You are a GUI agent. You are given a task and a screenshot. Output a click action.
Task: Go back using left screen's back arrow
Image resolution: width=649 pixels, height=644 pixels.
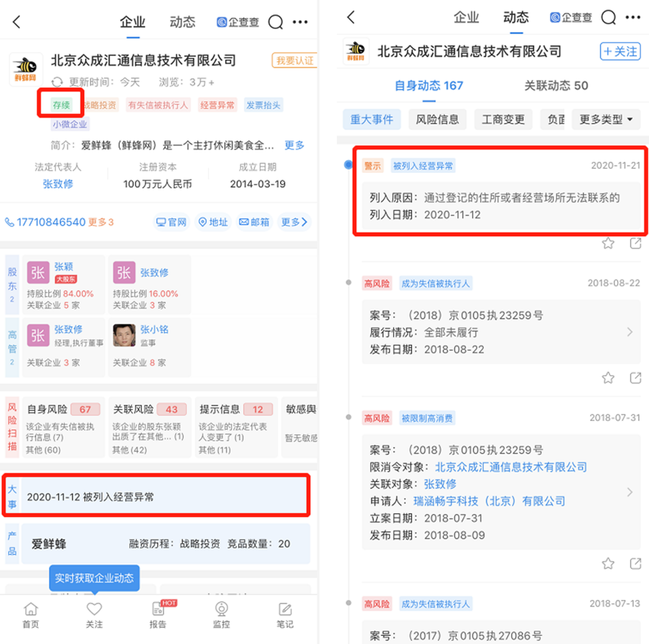[x=17, y=22]
